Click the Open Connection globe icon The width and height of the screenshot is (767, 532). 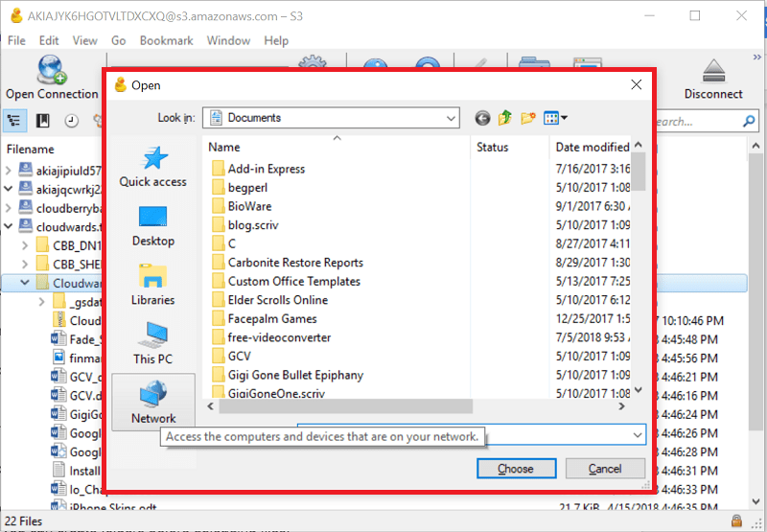pos(52,69)
